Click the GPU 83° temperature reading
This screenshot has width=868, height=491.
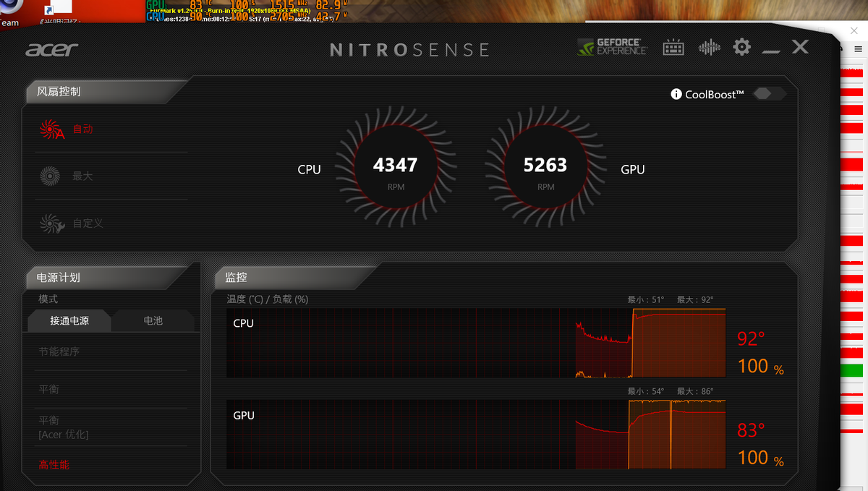[x=752, y=430]
